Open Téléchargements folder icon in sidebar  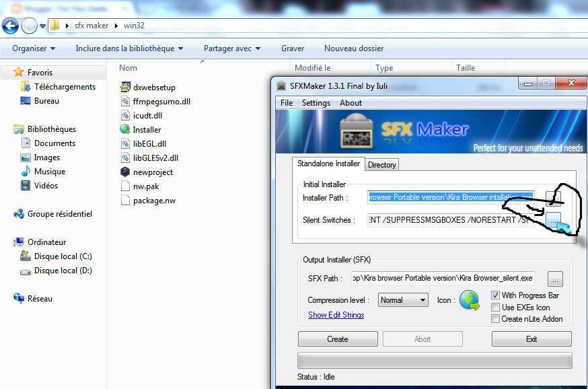[x=26, y=87]
